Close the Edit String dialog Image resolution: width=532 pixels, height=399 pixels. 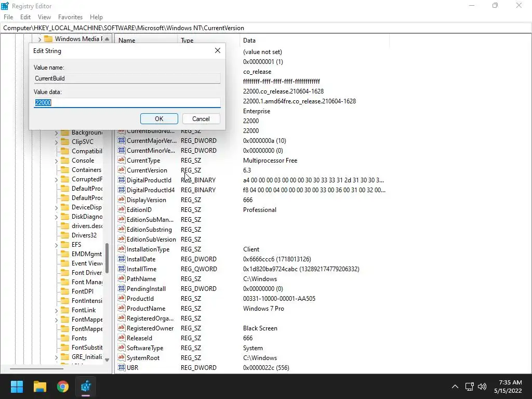coord(218,50)
